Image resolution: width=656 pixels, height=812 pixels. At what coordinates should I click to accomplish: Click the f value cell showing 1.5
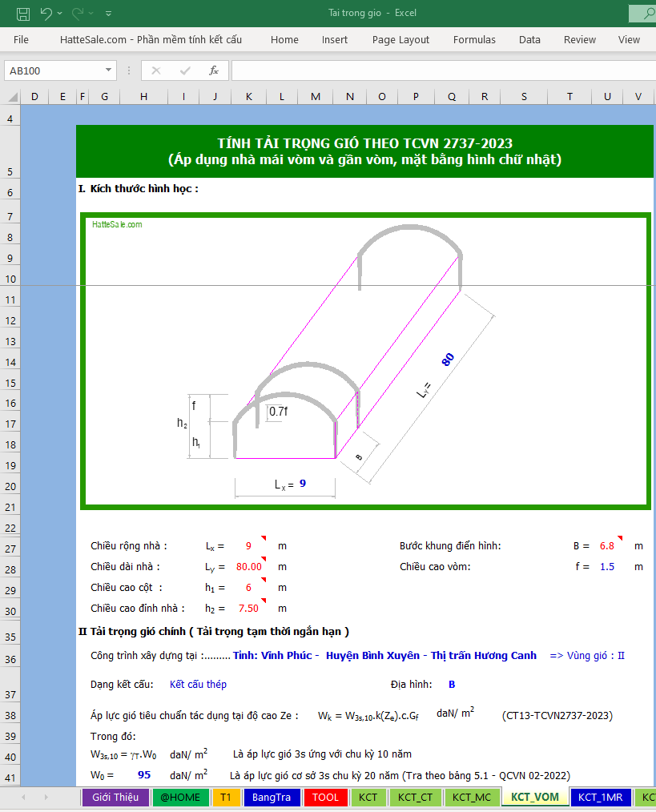click(607, 566)
